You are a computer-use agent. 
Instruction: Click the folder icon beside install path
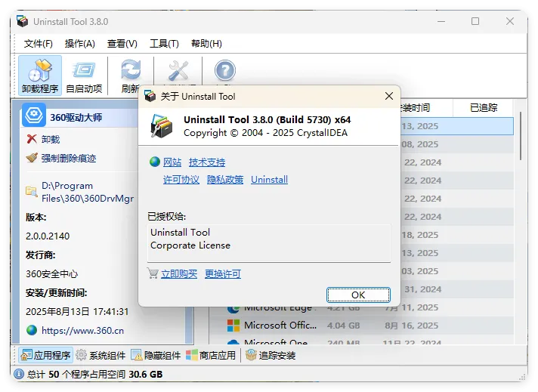pos(32,191)
